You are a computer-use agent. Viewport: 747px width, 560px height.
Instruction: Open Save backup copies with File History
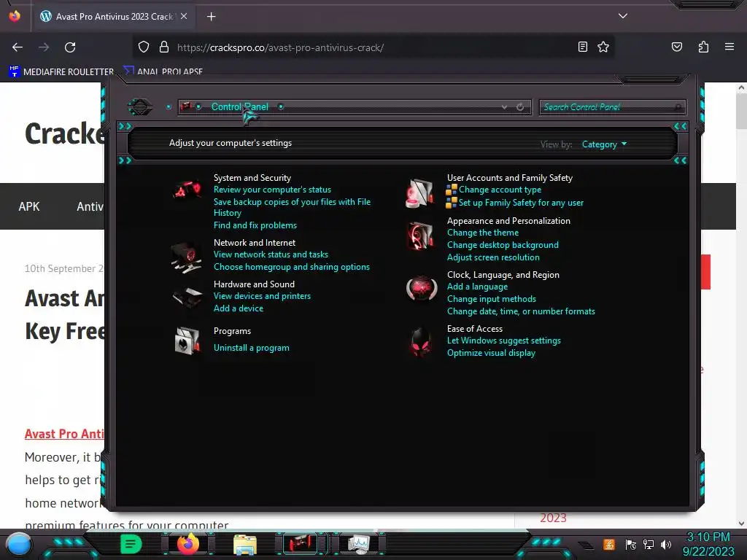[x=292, y=207]
